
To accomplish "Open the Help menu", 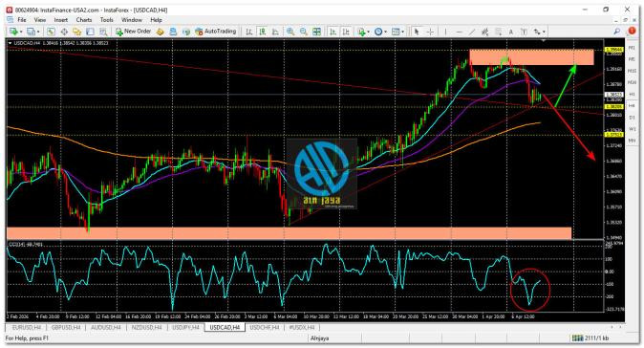I will [156, 20].
